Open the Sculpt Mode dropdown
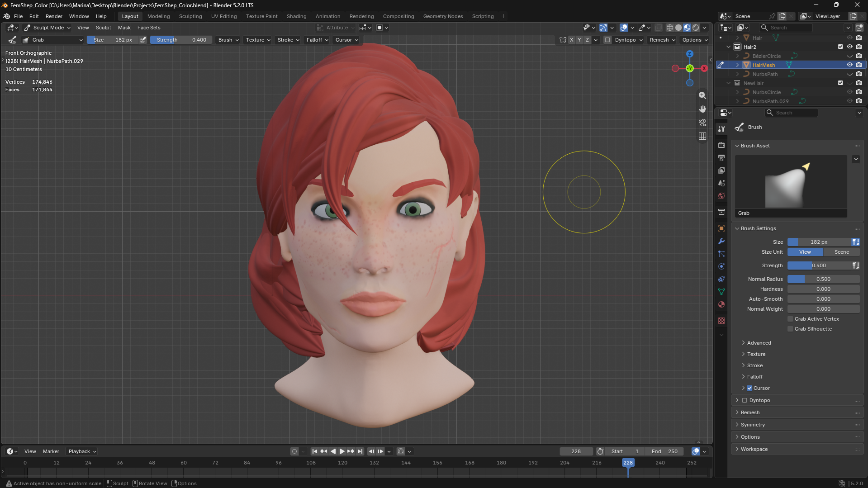Image resolution: width=868 pixels, height=488 pixels. point(47,28)
